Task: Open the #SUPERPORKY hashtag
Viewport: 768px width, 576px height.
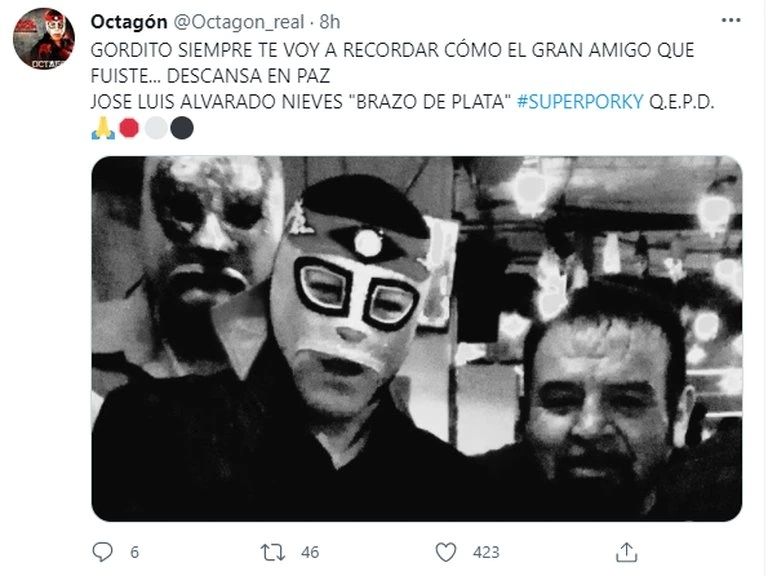Action: coord(580,102)
